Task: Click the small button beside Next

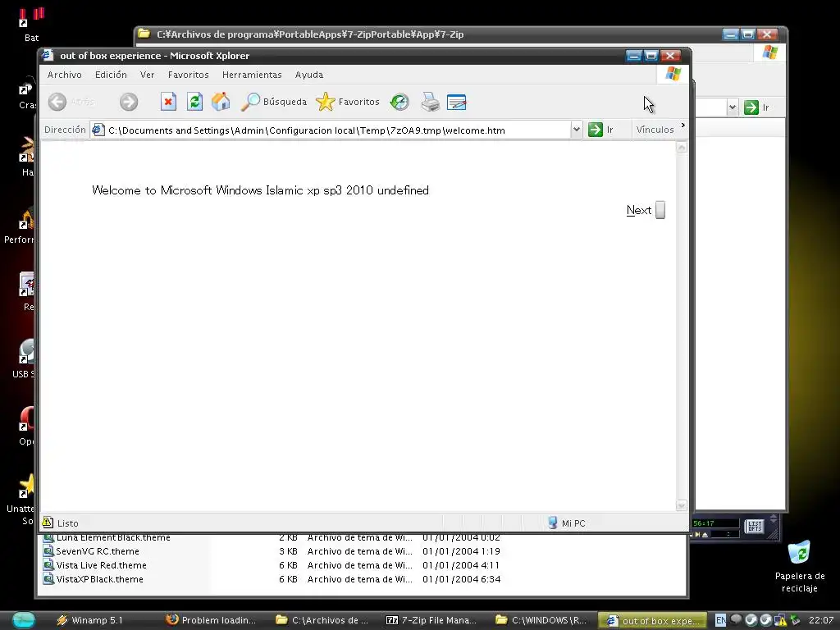Action: (x=660, y=210)
